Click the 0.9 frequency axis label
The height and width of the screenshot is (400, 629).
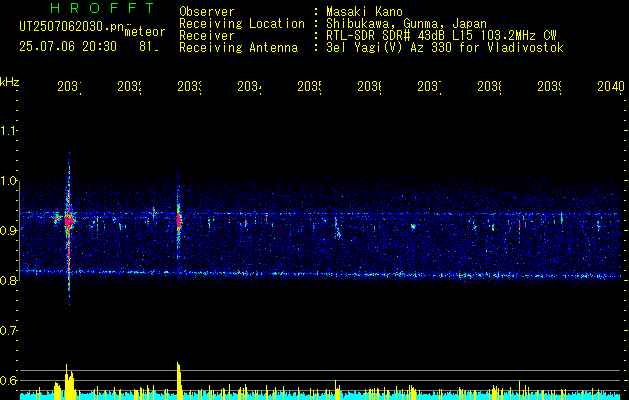pyautogui.click(x=8, y=230)
